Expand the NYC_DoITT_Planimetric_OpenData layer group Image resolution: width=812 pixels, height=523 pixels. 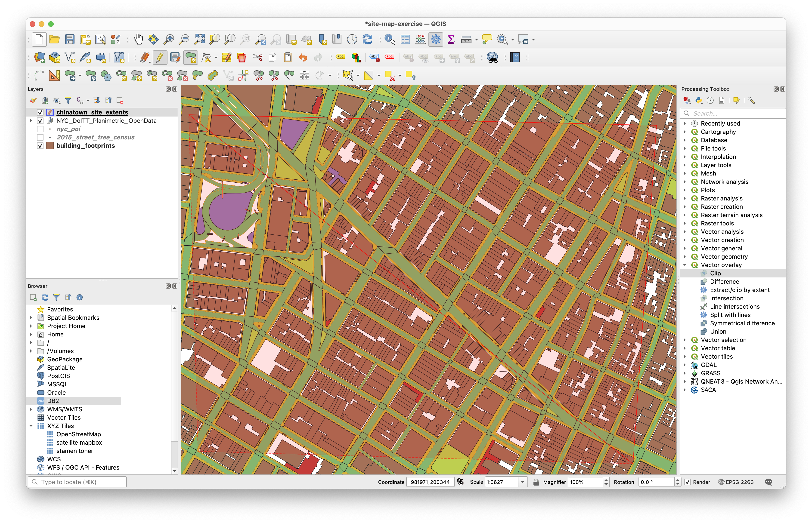coord(31,120)
